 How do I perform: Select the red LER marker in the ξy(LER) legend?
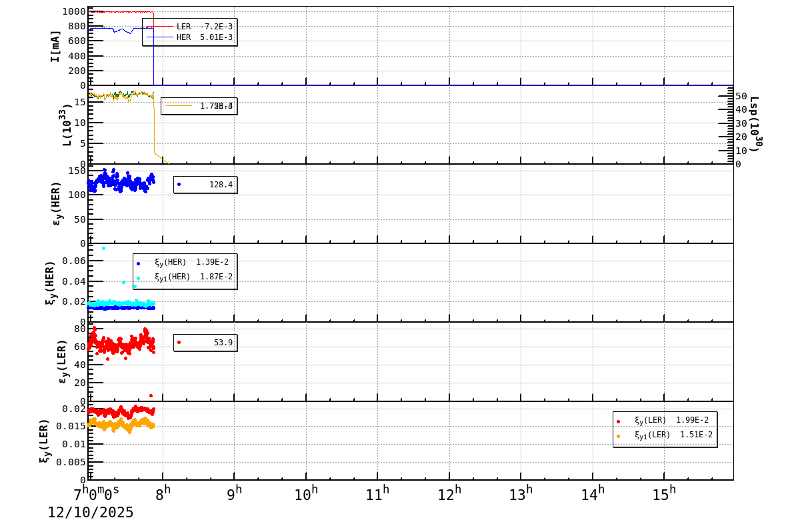point(617,421)
